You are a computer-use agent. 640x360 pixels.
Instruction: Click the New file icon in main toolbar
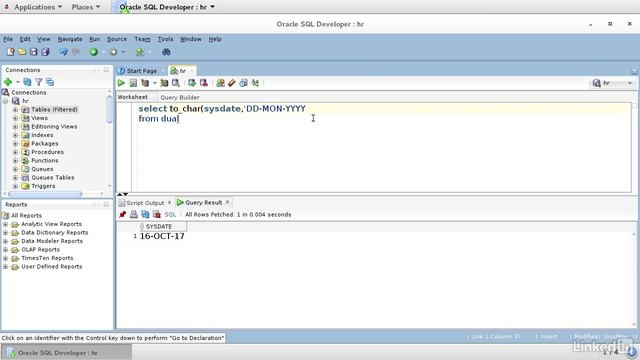pos(11,52)
